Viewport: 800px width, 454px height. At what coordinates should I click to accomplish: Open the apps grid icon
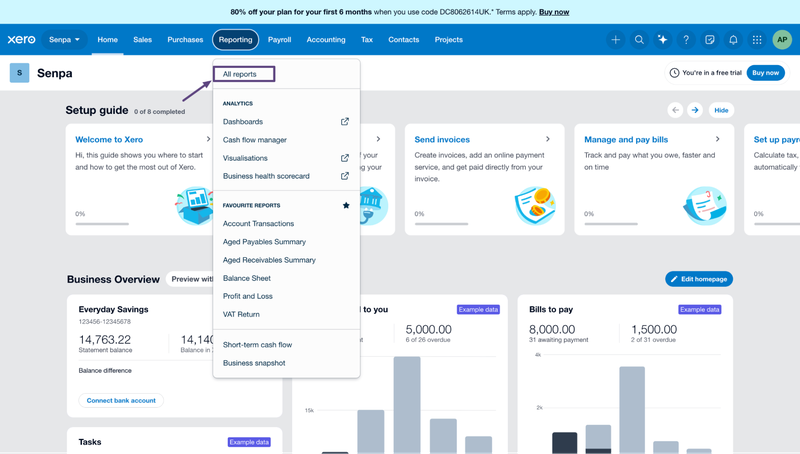(757, 39)
